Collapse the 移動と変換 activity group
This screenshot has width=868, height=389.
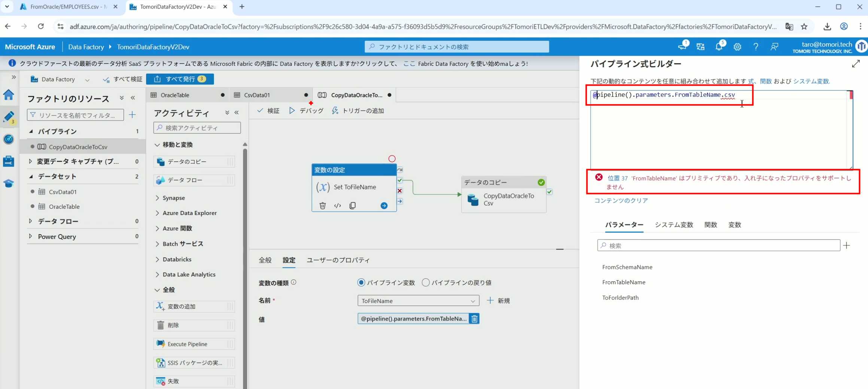[x=157, y=145]
